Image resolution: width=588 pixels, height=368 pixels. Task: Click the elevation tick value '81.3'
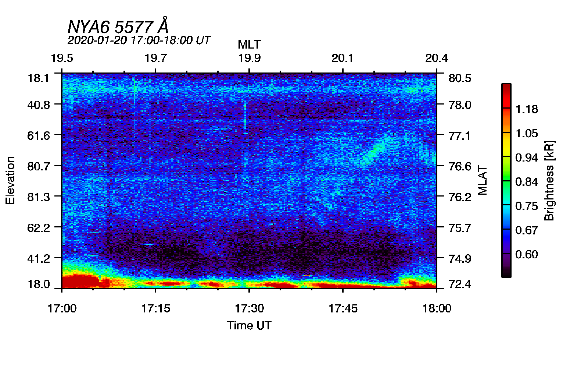(39, 197)
